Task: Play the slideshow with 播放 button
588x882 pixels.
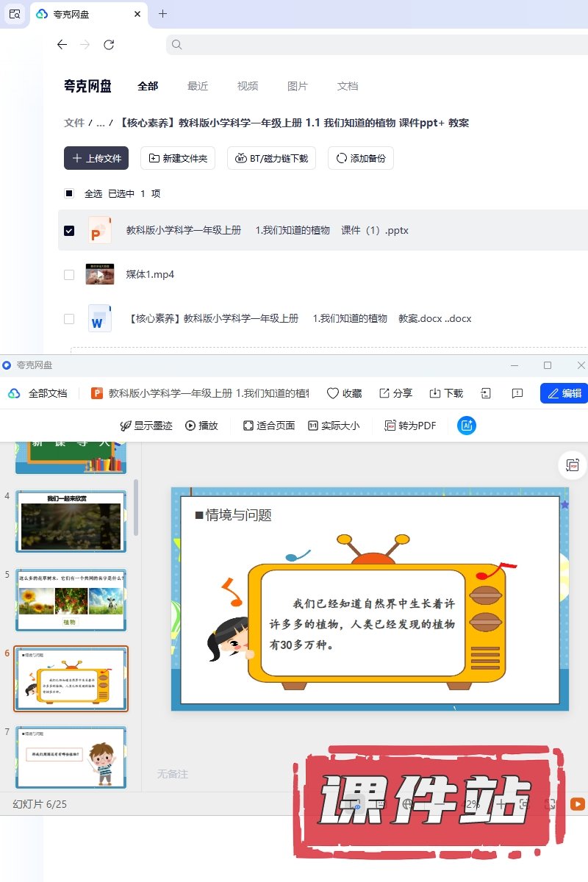Action: [201, 426]
